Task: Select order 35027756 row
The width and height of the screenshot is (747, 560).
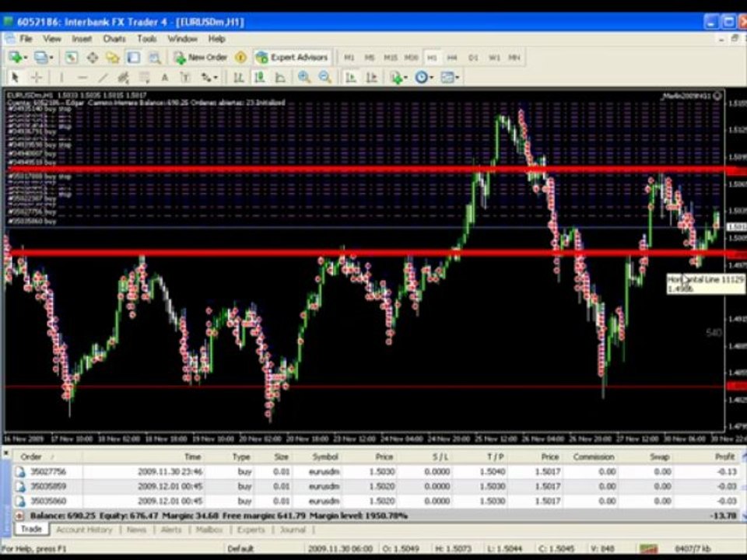Action: click(x=377, y=472)
